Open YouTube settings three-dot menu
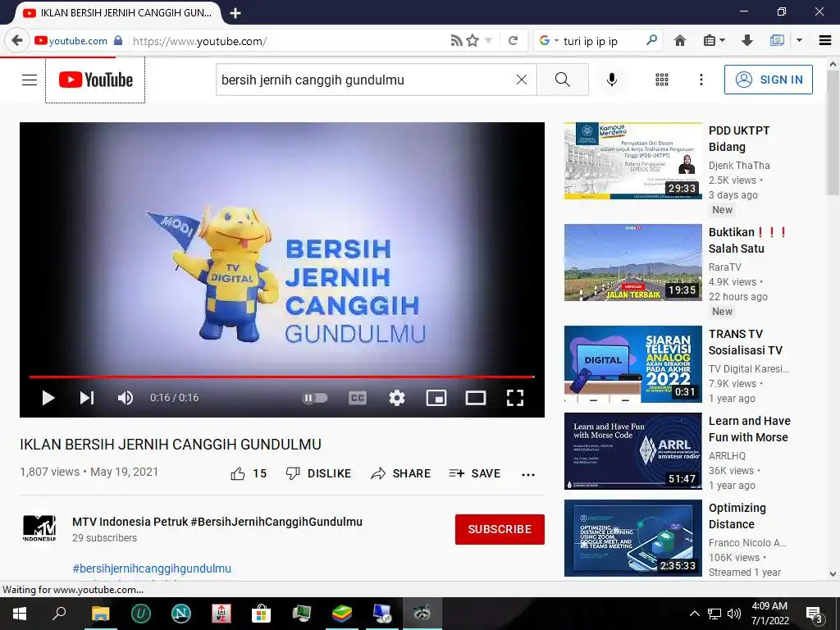This screenshot has height=630, width=840. click(x=701, y=80)
